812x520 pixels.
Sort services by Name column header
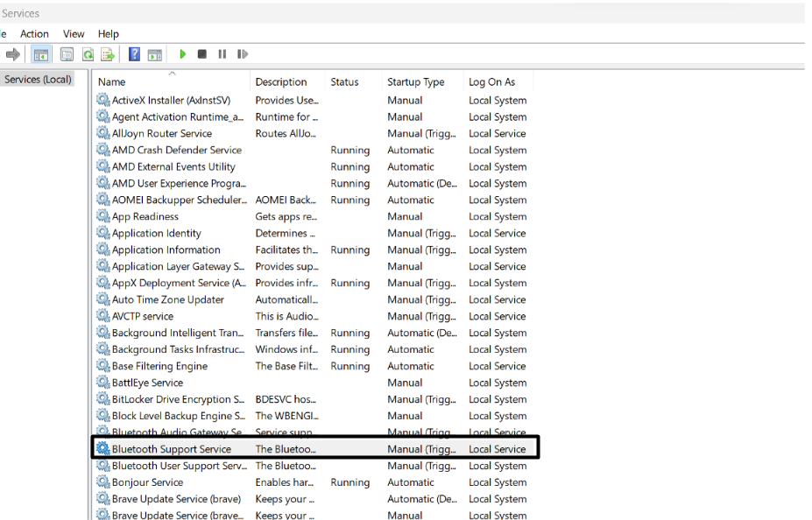pyautogui.click(x=112, y=82)
